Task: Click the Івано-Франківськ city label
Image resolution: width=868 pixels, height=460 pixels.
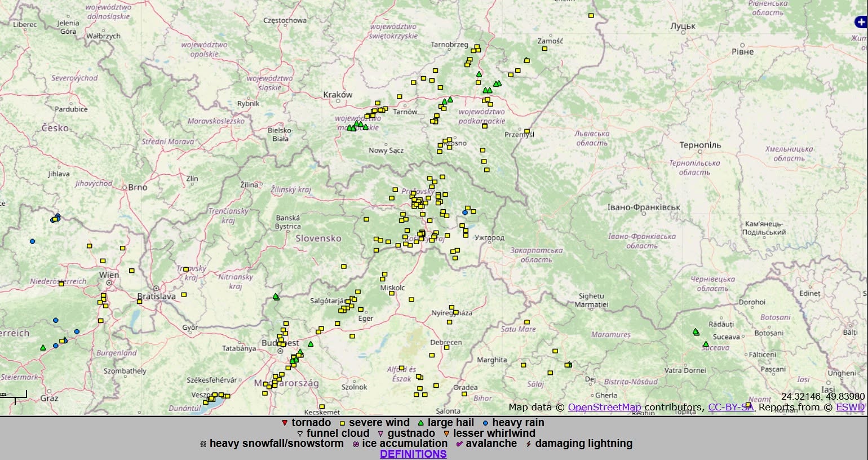Action: (644, 207)
